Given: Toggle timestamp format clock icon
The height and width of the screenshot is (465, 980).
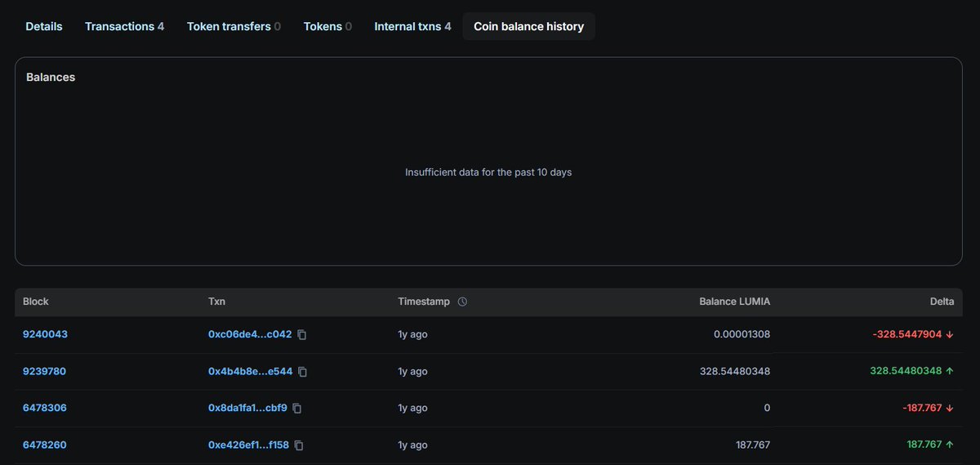Looking at the screenshot, I should tap(462, 302).
